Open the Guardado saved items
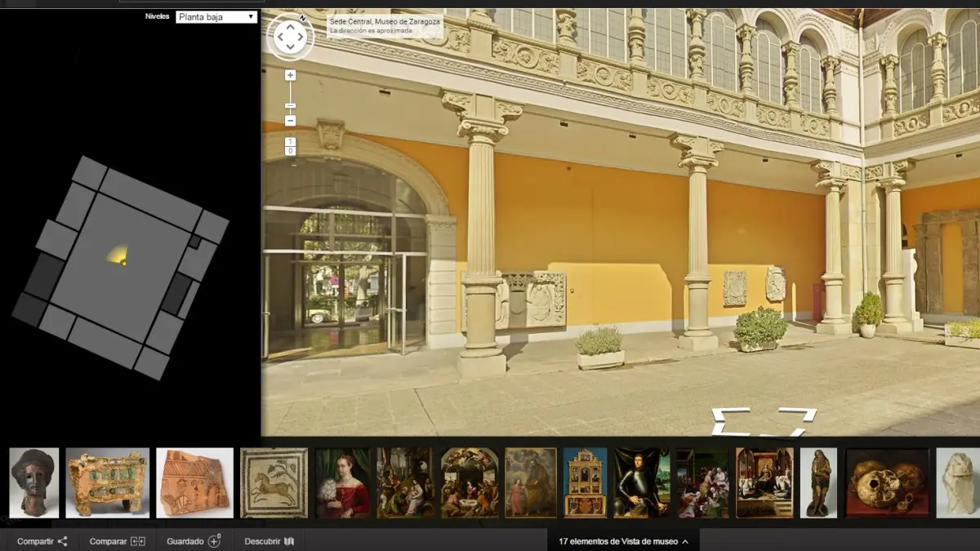 194,541
